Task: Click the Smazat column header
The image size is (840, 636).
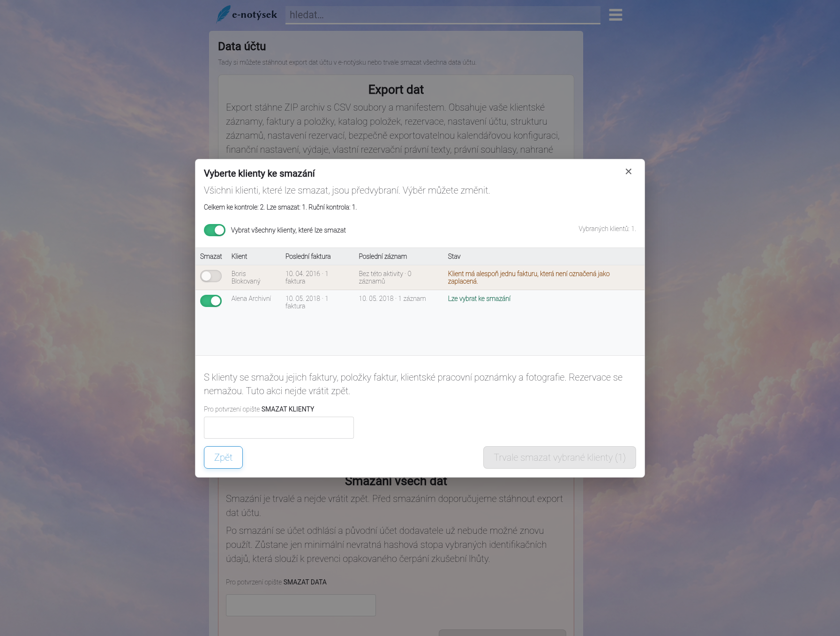Action: click(x=211, y=256)
